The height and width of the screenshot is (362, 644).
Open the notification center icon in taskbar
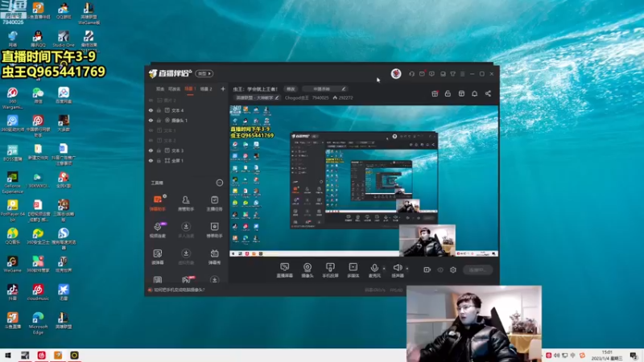[x=634, y=356]
